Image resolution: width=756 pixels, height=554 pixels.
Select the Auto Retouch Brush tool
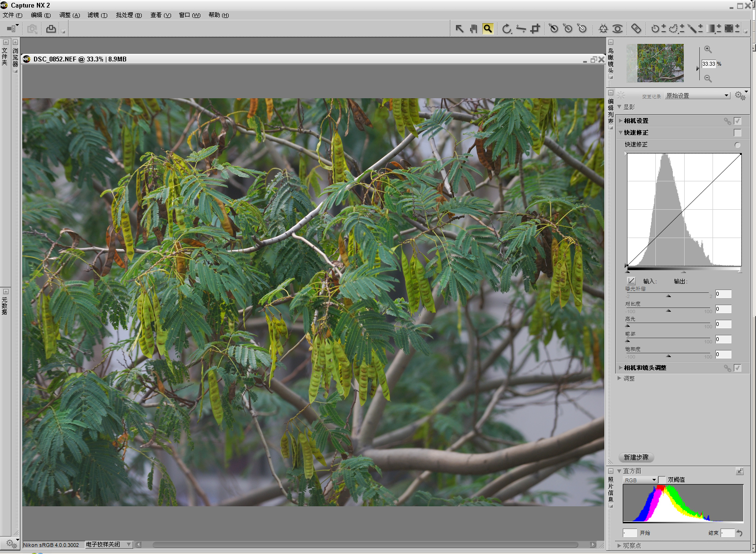tap(636, 29)
